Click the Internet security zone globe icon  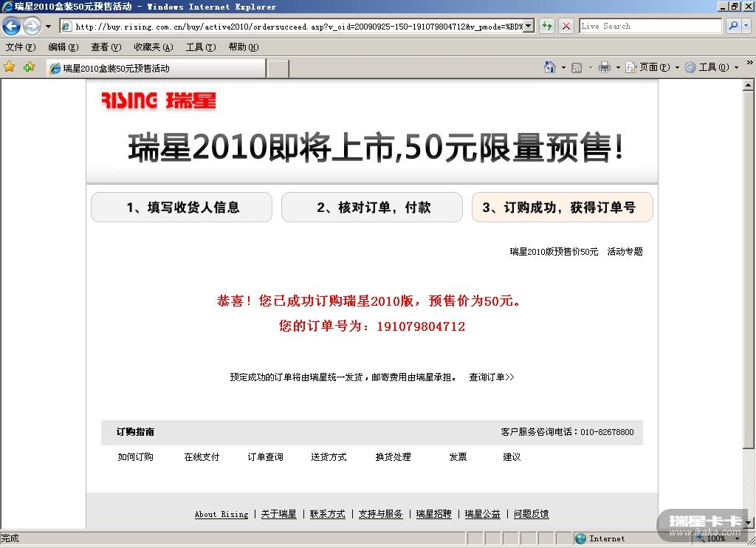click(x=580, y=538)
